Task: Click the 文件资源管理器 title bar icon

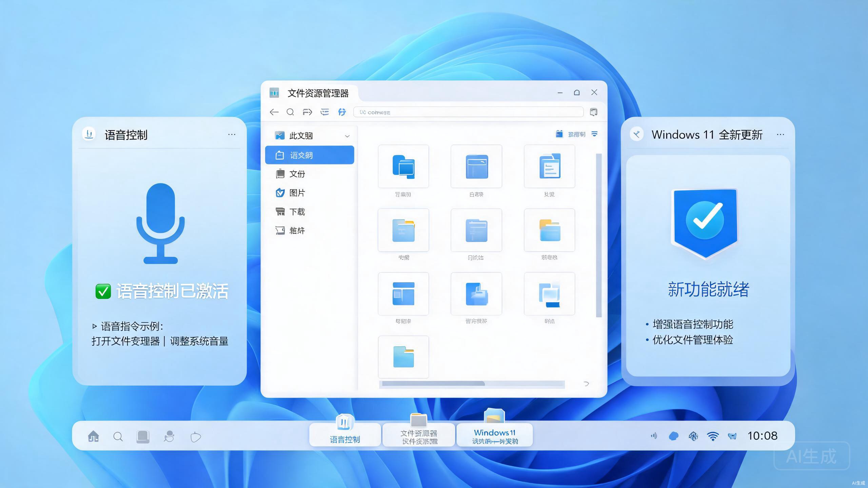Action: [274, 93]
